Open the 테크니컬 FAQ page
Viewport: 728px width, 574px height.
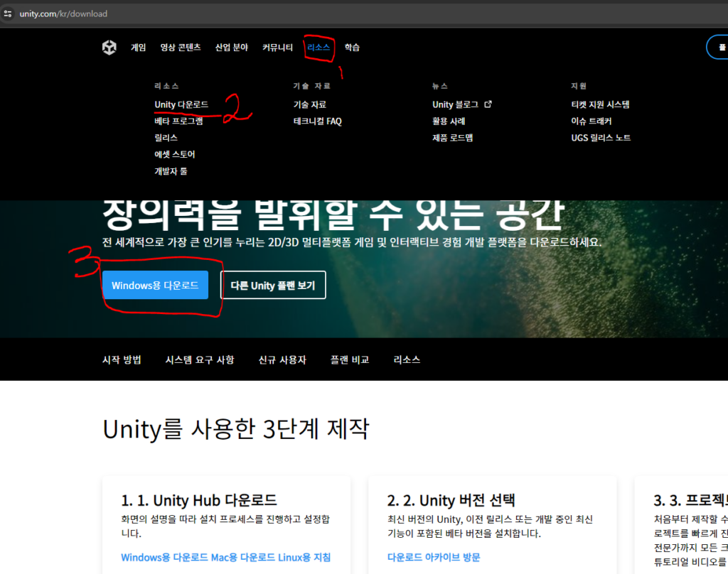point(317,121)
